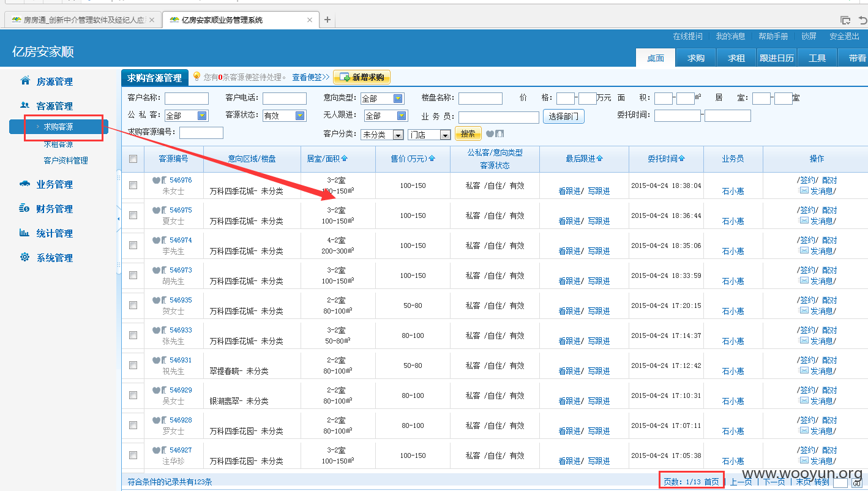Click envelope icon in row 546927
Screen dimensions: 868x491
click(804, 460)
